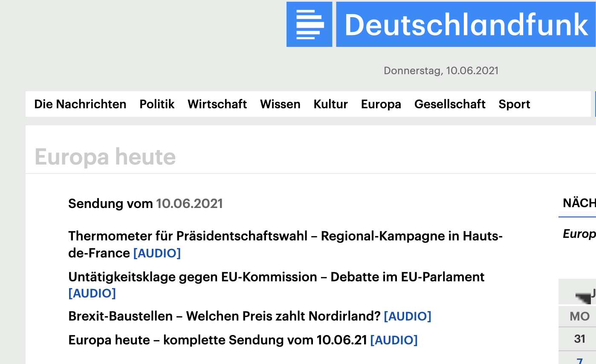Viewport: 596px width, 364px height.
Task: Open the Kultur section
Action: (x=330, y=104)
